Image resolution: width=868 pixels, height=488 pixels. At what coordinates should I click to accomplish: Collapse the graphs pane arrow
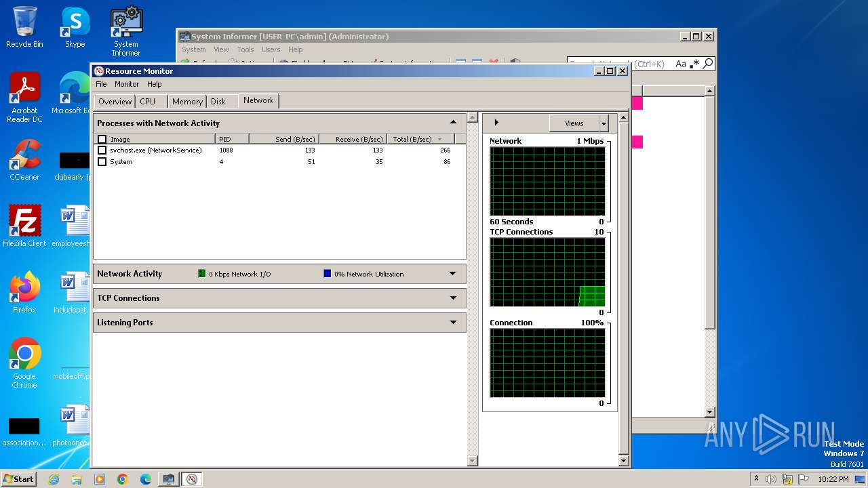(496, 123)
